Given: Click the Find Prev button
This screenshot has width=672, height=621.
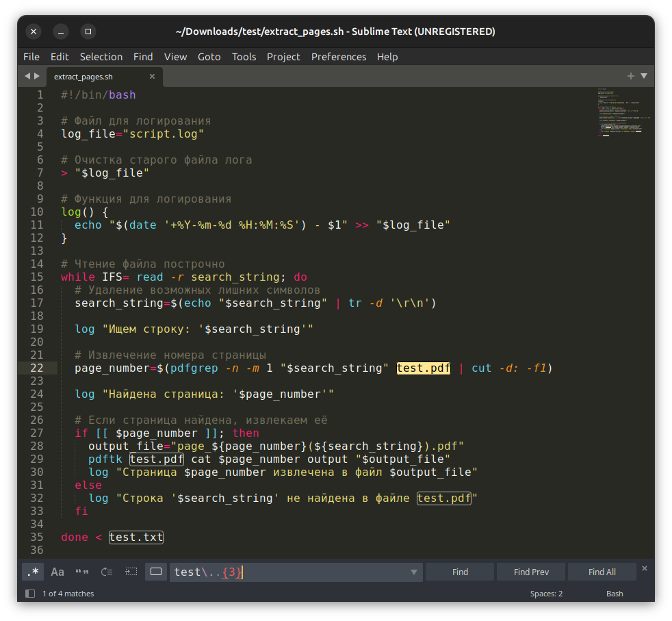Looking at the screenshot, I should pos(531,572).
